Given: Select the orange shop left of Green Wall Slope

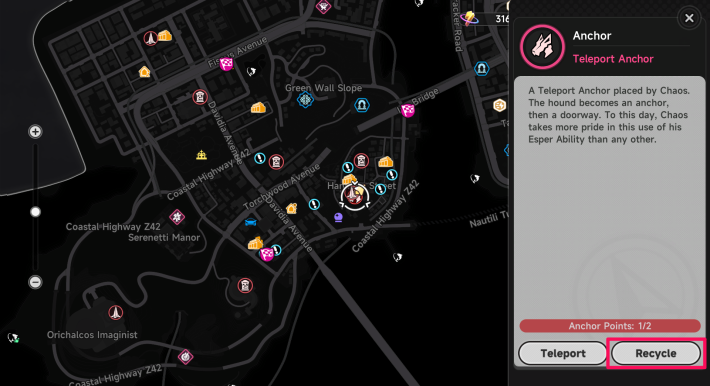Looking at the screenshot, I should pos(258,107).
